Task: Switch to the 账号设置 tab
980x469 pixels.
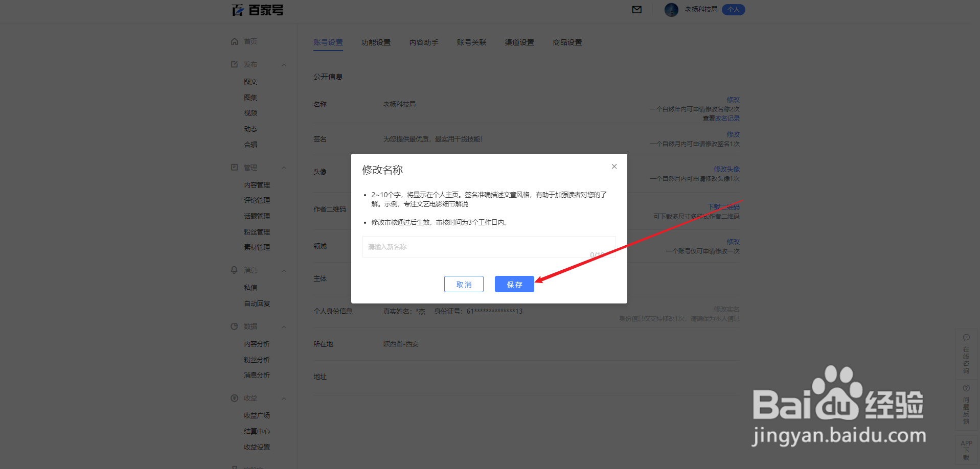Action: click(x=328, y=42)
